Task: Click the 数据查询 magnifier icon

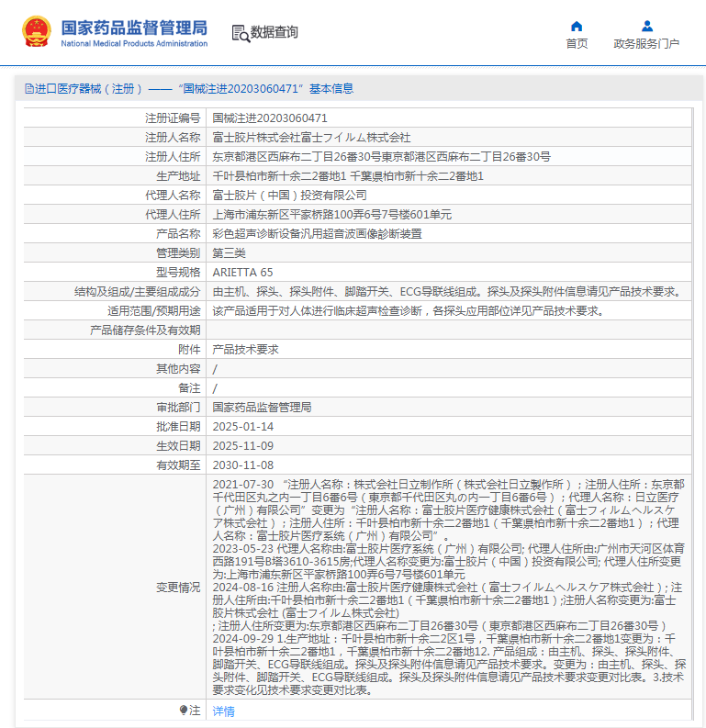Action: (241, 33)
